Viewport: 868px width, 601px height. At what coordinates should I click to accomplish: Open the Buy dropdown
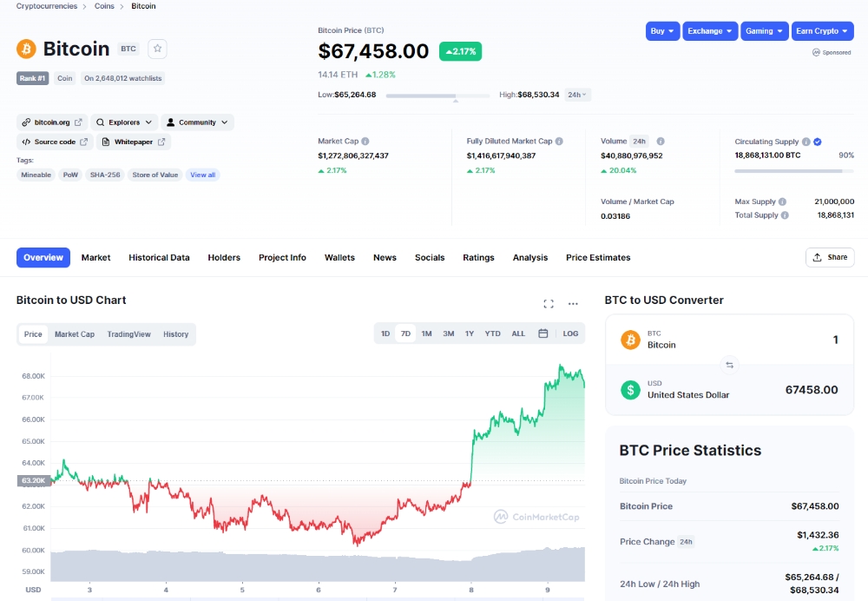(x=662, y=31)
